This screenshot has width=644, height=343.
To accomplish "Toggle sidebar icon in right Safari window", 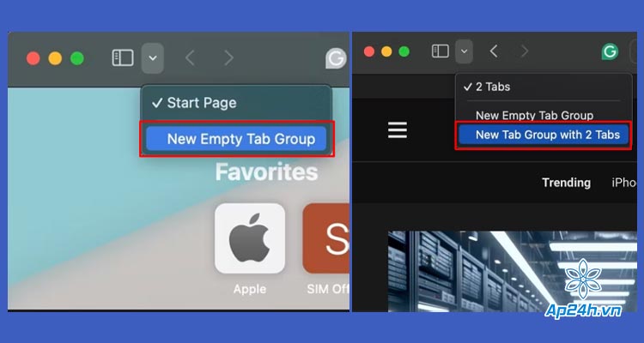I will 440,51.
